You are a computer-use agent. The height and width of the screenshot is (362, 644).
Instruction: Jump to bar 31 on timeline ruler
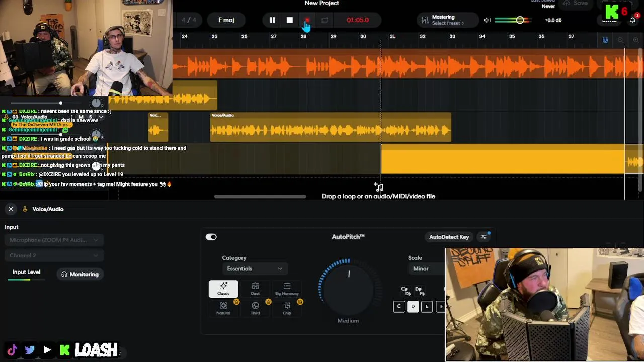click(392, 36)
